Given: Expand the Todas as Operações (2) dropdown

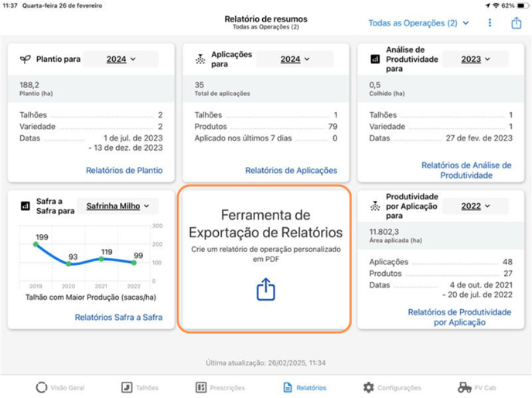Looking at the screenshot, I should [x=418, y=23].
